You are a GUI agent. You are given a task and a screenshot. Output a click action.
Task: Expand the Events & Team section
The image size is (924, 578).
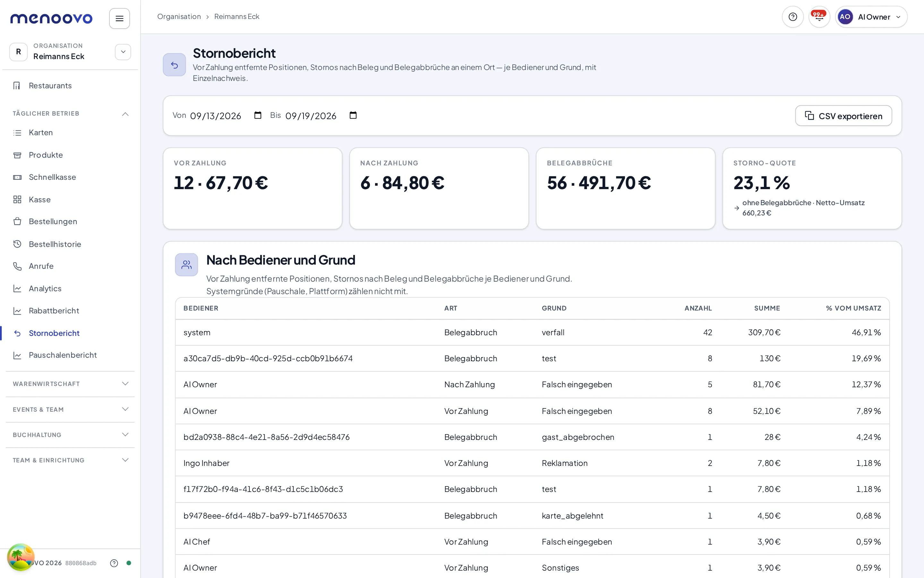[125, 409]
